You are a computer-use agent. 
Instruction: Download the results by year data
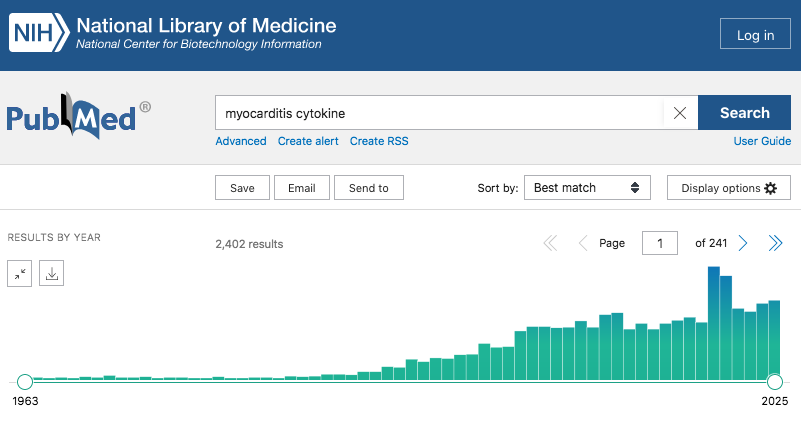pos(52,273)
